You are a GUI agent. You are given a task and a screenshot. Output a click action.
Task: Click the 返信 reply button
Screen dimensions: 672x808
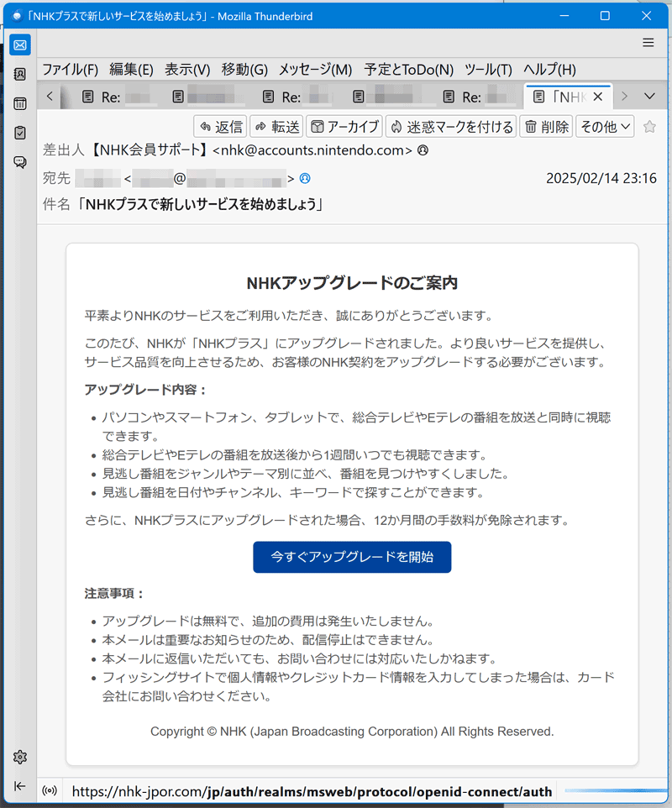(x=220, y=127)
